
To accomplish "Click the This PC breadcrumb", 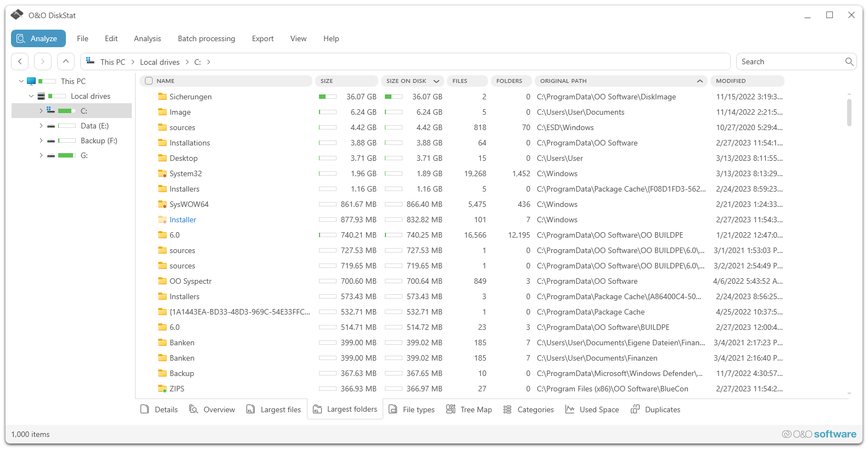I will click(x=113, y=62).
